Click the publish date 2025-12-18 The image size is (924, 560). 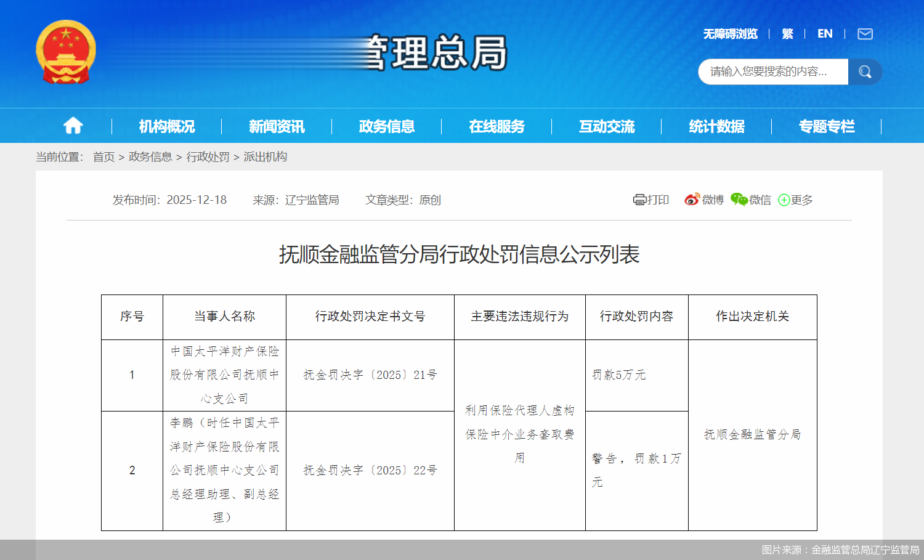click(x=197, y=200)
